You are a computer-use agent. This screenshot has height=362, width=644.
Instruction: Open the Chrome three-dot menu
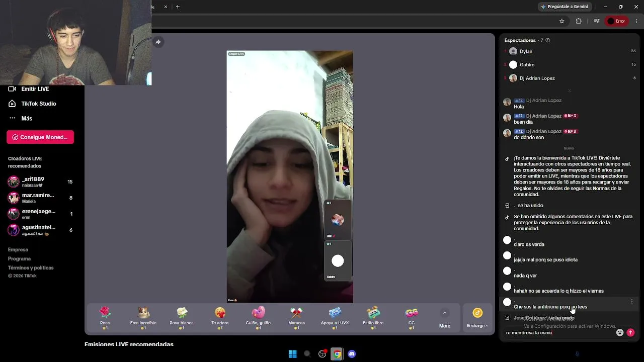[x=636, y=21]
